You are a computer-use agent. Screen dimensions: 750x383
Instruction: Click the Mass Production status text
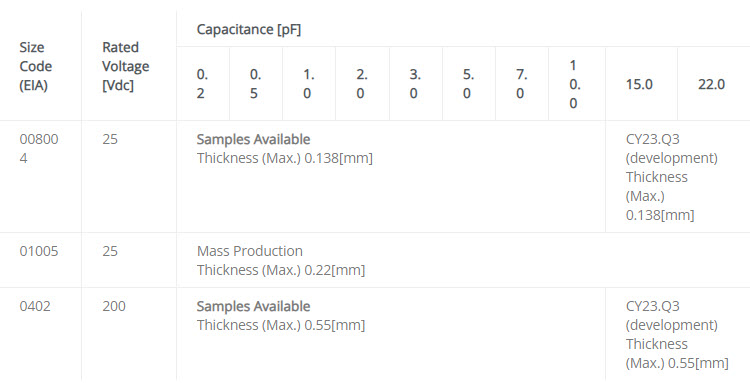[x=250, y=251]
